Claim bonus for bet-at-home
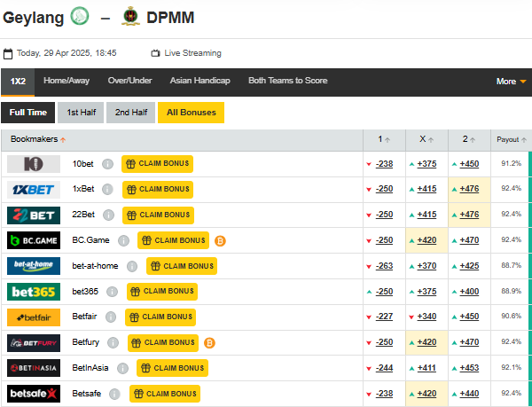 click(180, 266)
